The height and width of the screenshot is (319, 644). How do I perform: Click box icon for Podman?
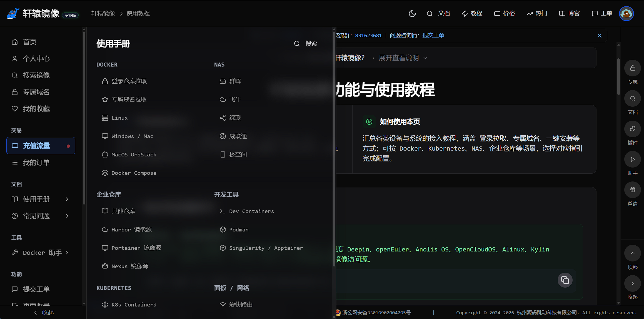pyautogui.click(x=223, y=230)
